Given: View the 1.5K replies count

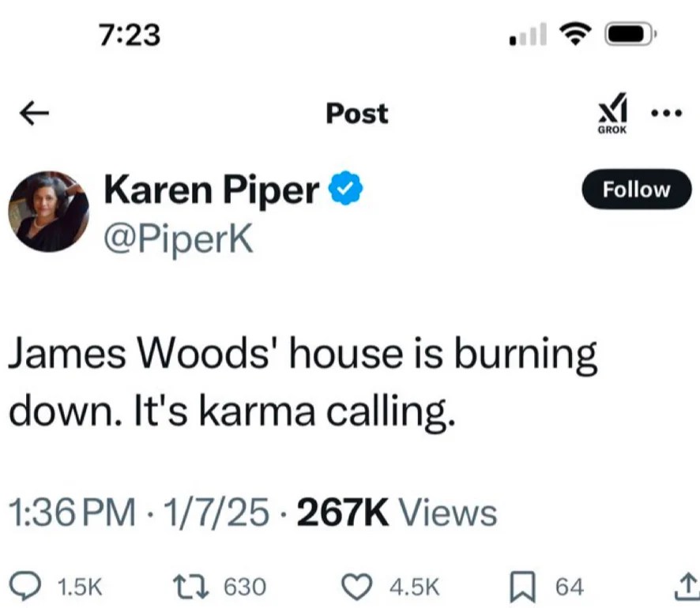Looking at the screenshot, I should tap(81, 587).
